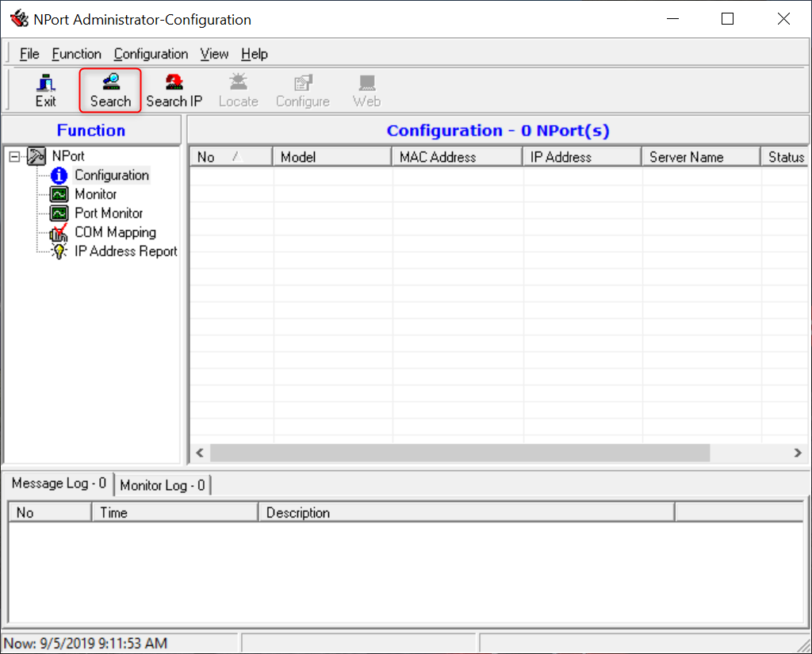Open the File menu
The height and width of the screenshot is (654, 812).
pyautogui.click(x=29, y=54)
